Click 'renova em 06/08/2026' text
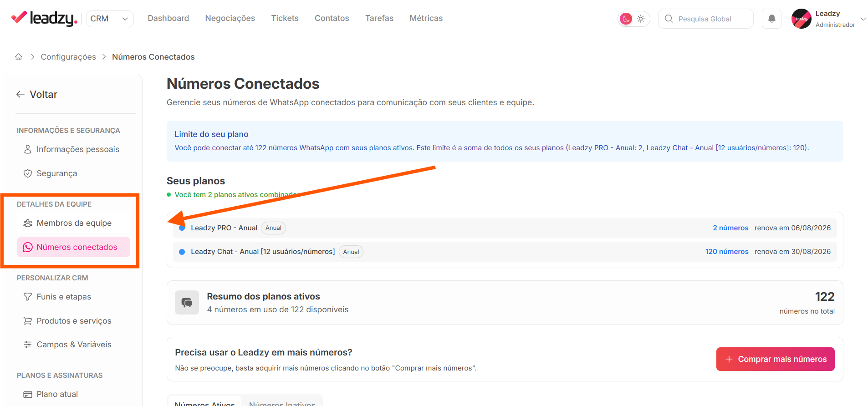The width and height of the screenshot is (868, 406). [x=792, y=228]
